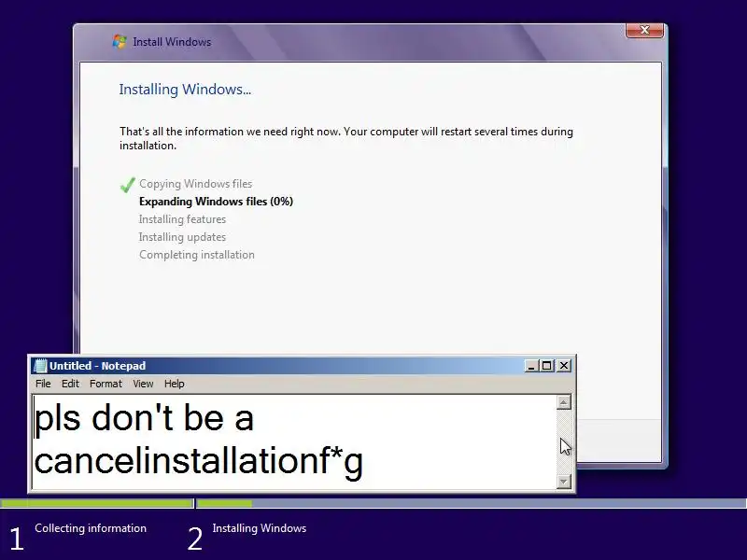Open the Format menu in Notepad
This screenshot has width=747, height=560.
[106, 384]
